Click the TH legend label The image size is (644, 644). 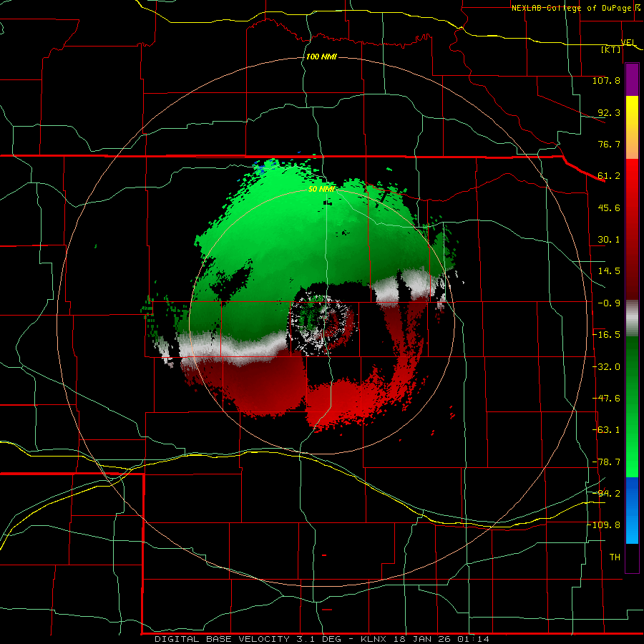pos(615,557)
